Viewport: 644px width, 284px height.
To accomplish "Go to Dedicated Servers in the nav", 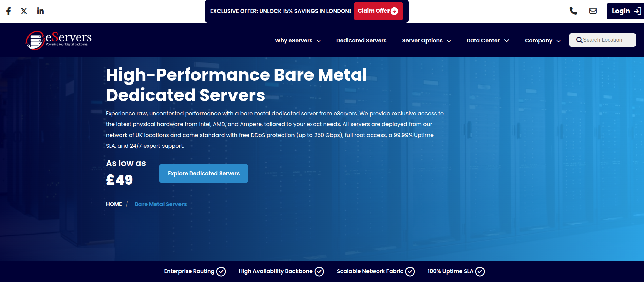I will 361,41.
